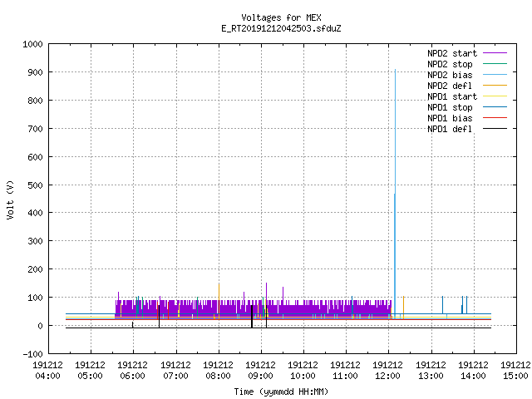Click the 'Volt (V)' y-axis label

coord(10,199)
